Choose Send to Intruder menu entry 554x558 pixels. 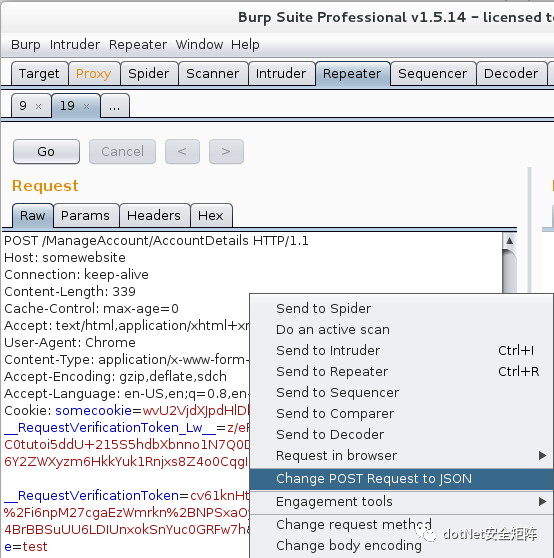pos(401,351)
